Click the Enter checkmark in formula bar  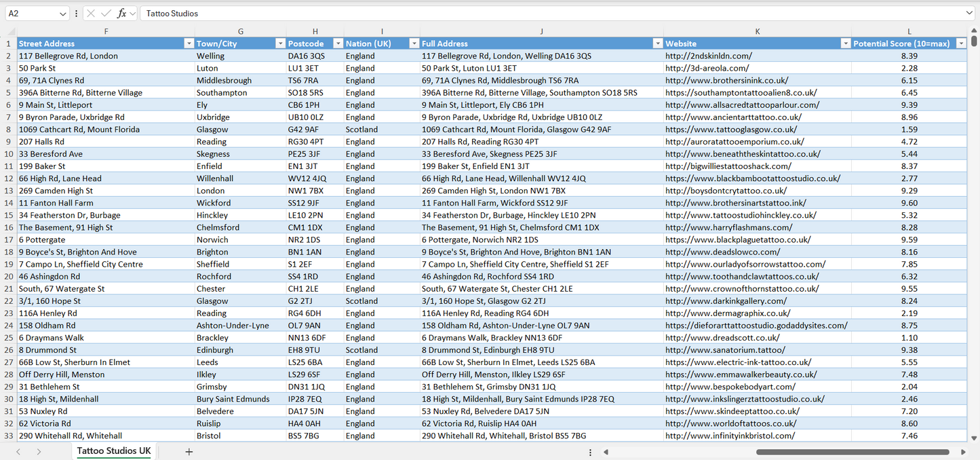click(106, 14)
